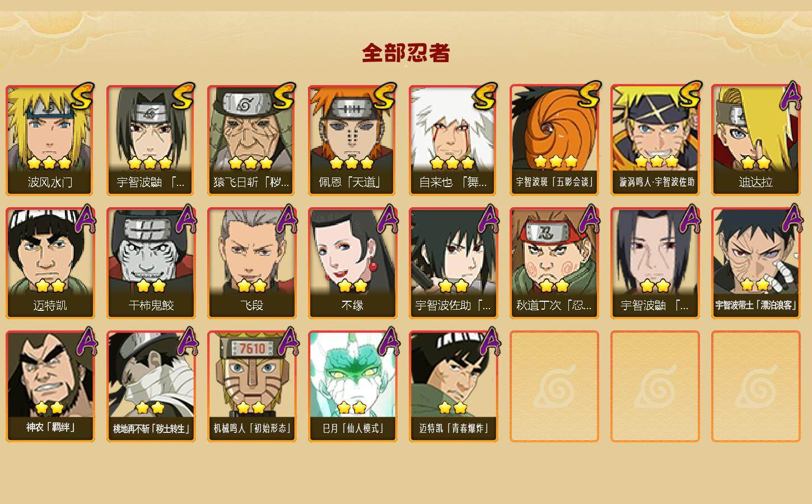Viewport: 812px width, 504px height.
Task: Pick the 干柿鬼鲛 character card
Action: 151,263
